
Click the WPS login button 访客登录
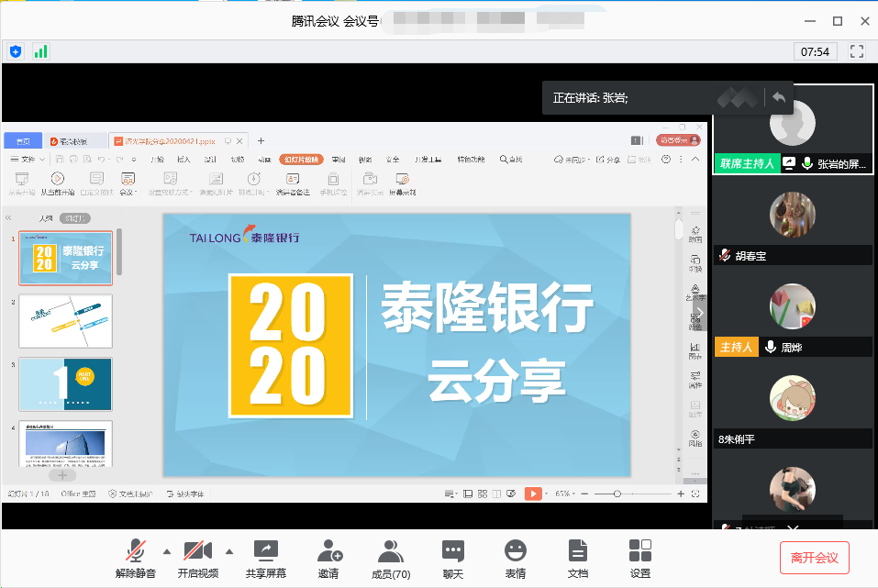pos(678,140)
